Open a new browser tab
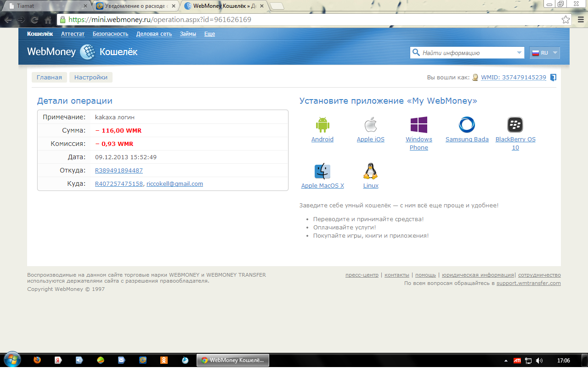 click(277, 6)
